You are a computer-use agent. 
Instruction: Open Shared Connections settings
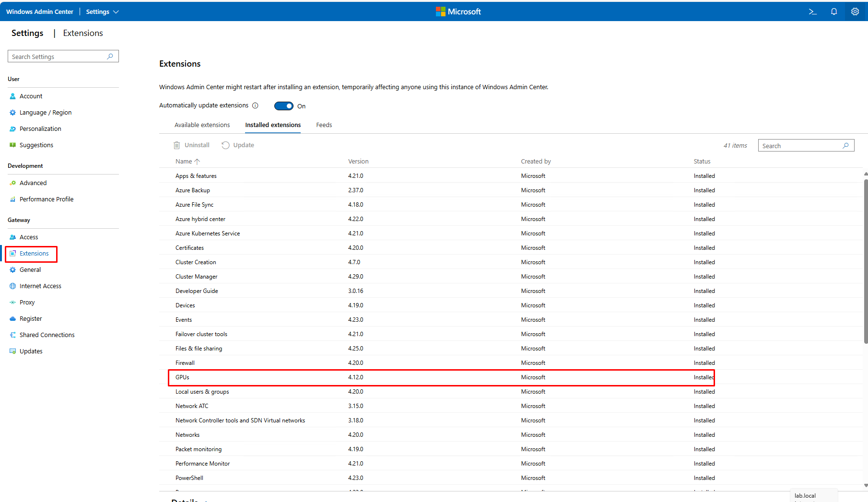pos(47,335)
